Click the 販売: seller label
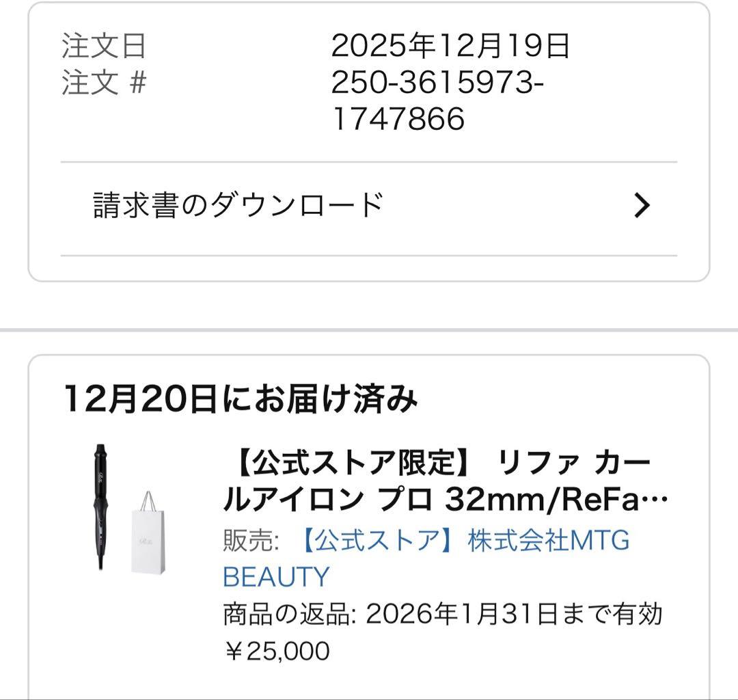 [x=251, y=541]
